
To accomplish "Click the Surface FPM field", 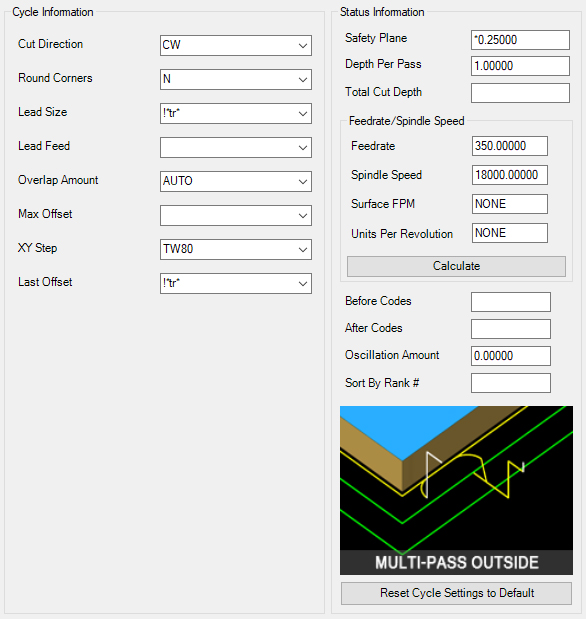I will [x=509, y=204].
